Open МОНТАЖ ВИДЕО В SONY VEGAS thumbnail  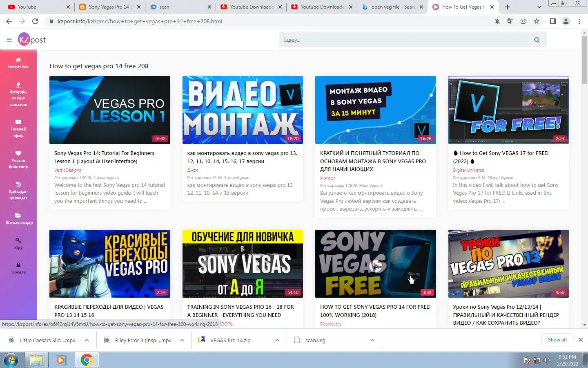376,110
